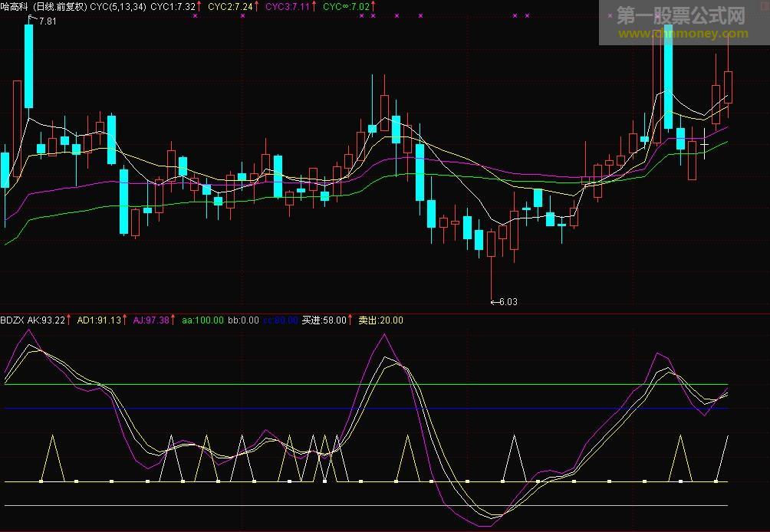
Task: Click the AD1:91.13 indicator value
Action: coord(99,320)
